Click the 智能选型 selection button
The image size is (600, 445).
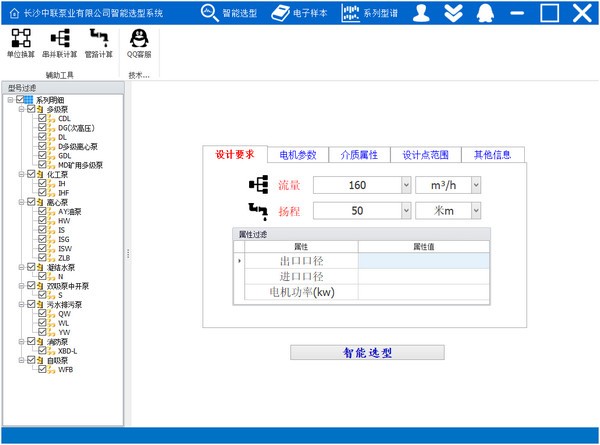(367, 352)
